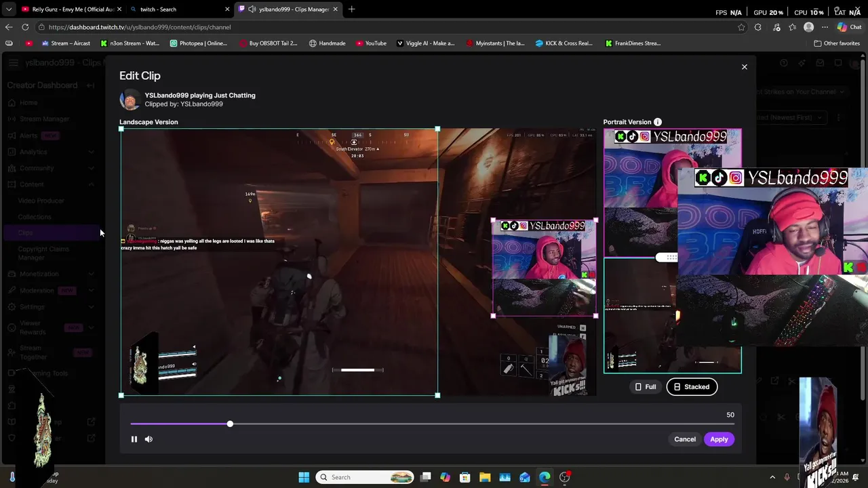The image size is (868, 488).
Task: Toggle the dashboard hamburger menu
Action: (14, 63)
